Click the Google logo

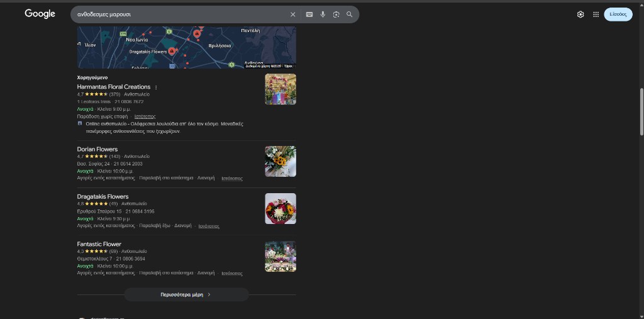pyautogui.click(x=40, y=14)
